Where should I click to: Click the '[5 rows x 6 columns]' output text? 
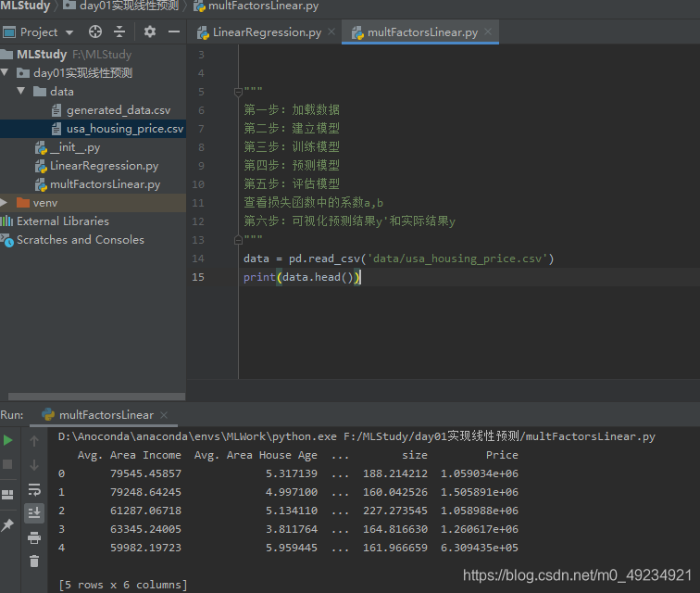tap(123, 585)
